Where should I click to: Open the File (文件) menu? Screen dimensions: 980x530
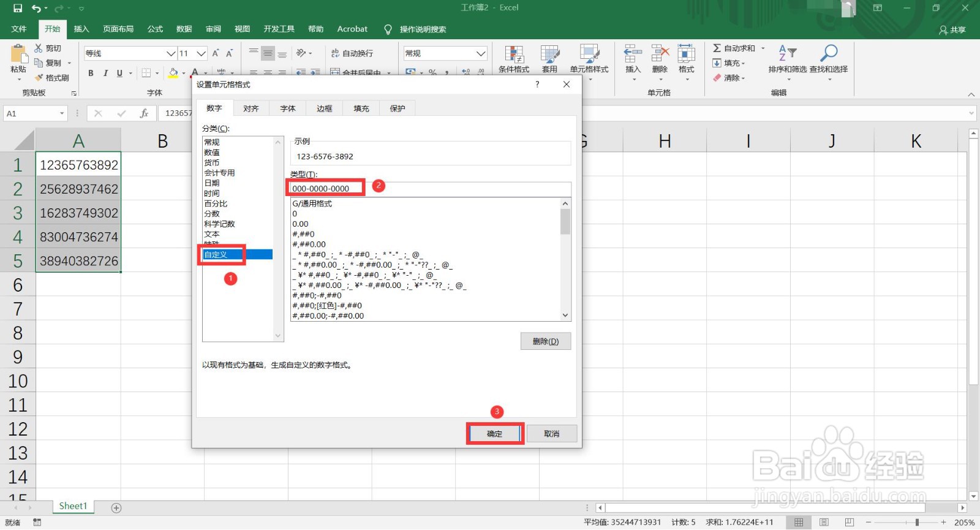[x=19, y=29]
